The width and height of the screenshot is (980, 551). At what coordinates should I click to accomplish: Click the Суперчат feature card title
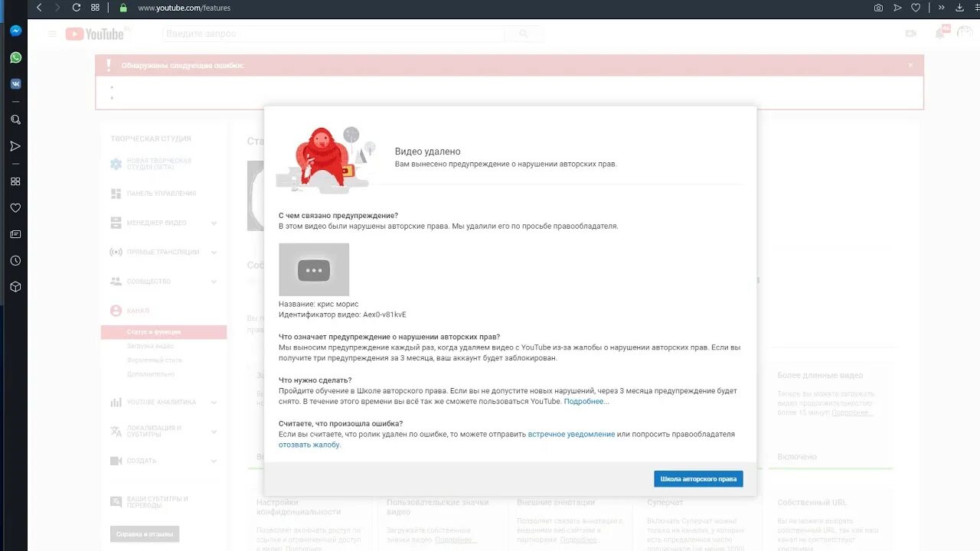[665, 502]
